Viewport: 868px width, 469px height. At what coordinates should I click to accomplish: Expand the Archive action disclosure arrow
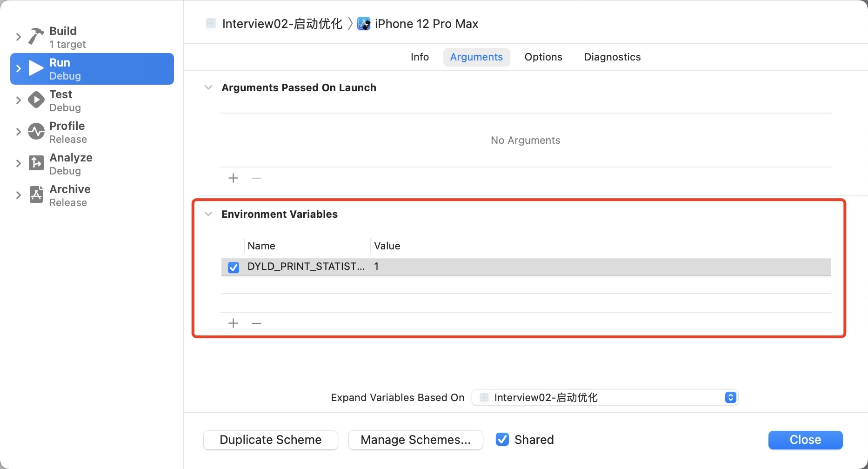click(x=19, y=195)
